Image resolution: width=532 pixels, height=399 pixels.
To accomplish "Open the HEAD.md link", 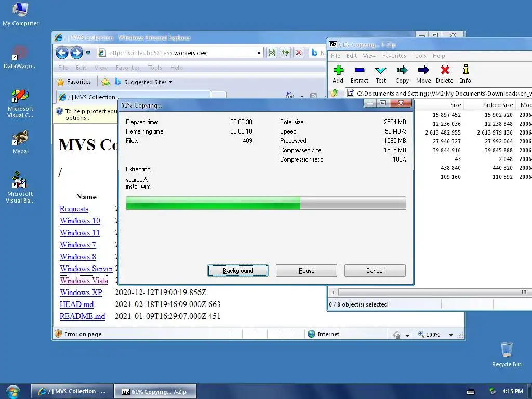I will [77, 304].
